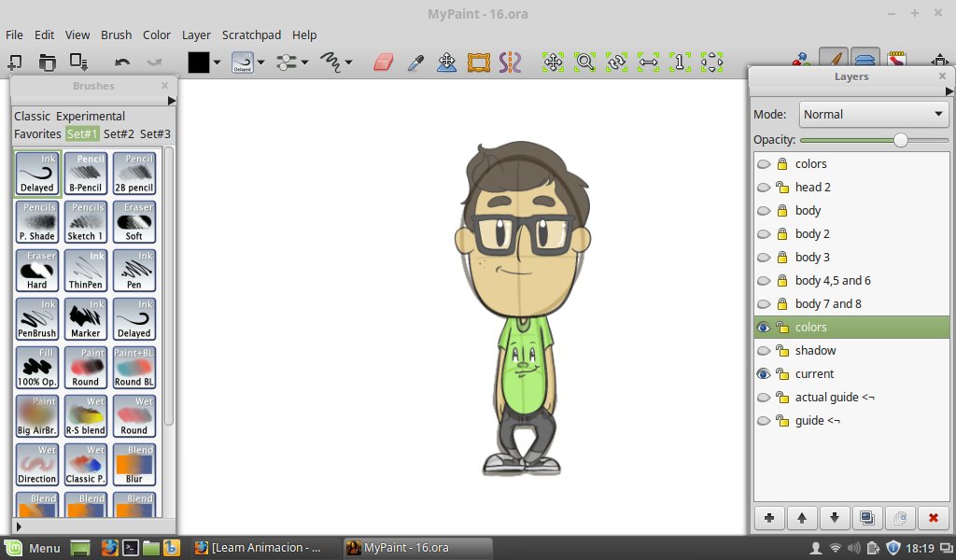Expand bottom-left brushes panel triangle

tap(19, 526)
